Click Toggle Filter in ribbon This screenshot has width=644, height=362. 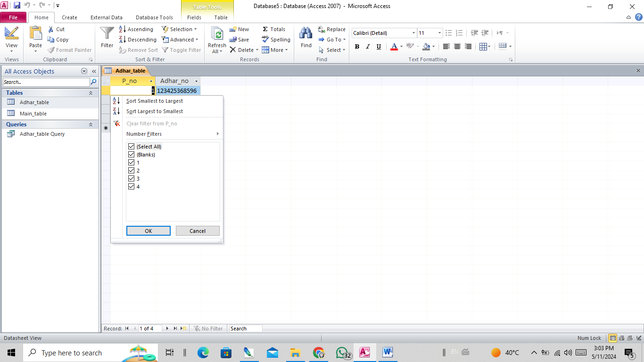(x=182, y=50)
